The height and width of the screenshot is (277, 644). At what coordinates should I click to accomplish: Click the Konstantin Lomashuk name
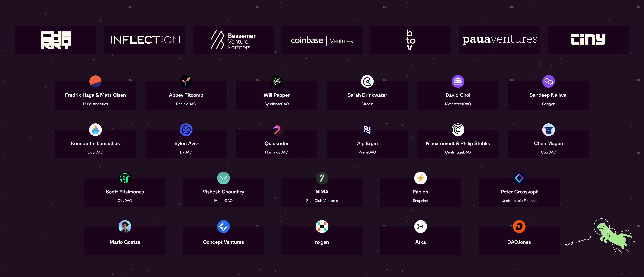[95, 143]
